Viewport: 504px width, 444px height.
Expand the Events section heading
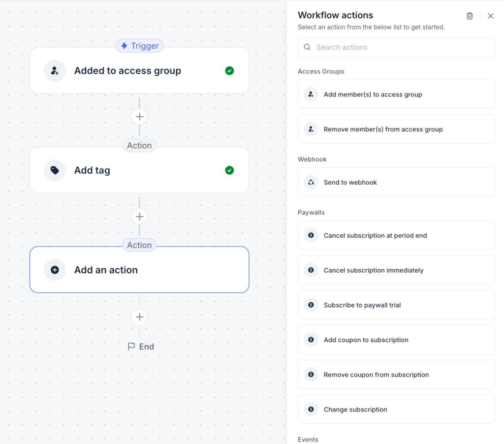tap(308, 439)
